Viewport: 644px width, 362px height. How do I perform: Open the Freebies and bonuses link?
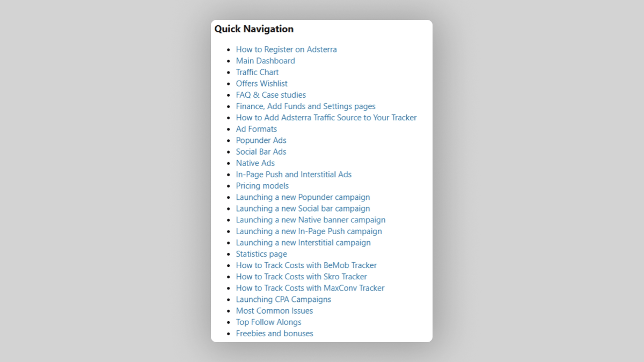tap(274, 334)
